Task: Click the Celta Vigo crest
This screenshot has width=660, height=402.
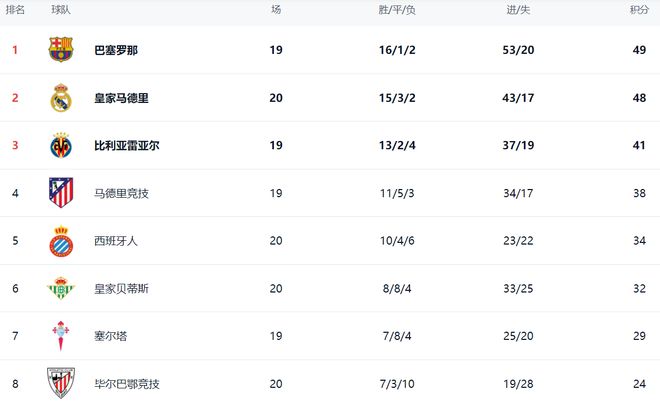Action: (x=61, y=336)
